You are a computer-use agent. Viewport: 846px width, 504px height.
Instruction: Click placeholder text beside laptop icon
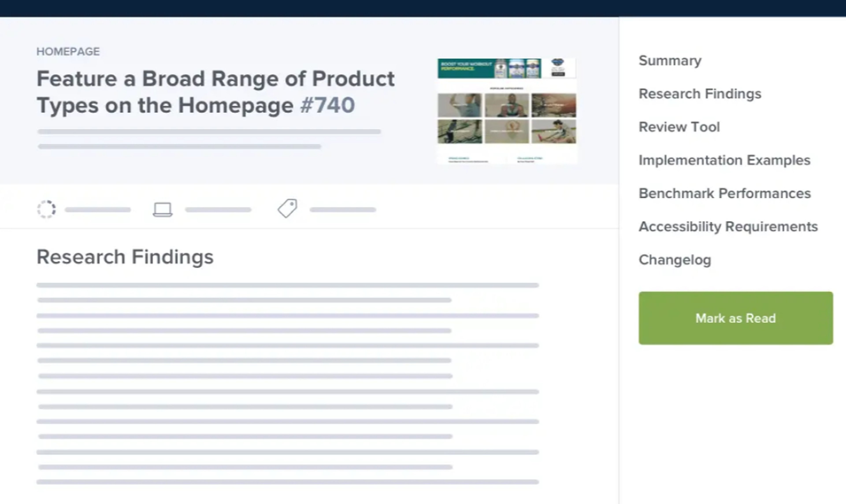pyautogui.click(x=218, y=210)
